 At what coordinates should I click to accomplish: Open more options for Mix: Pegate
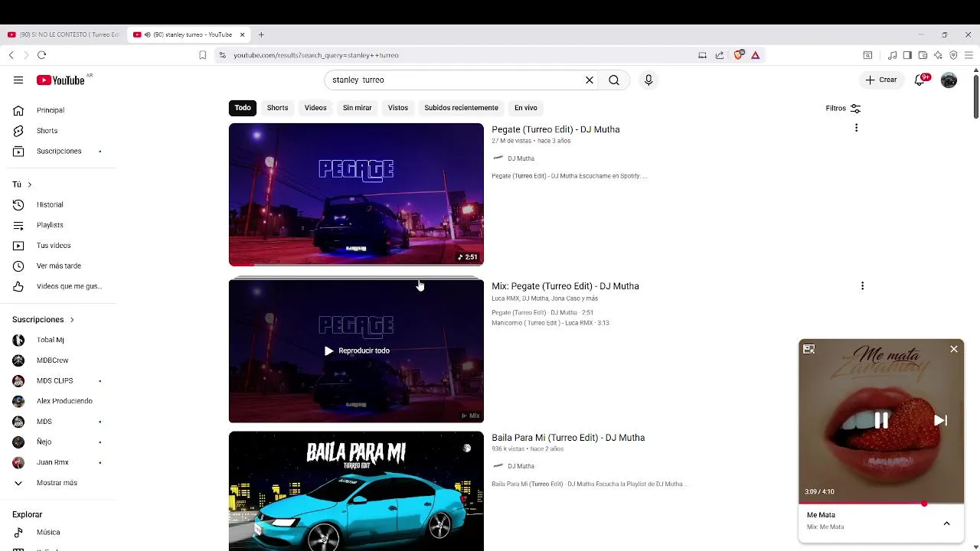pyautogui.click(x=862, y=285)
